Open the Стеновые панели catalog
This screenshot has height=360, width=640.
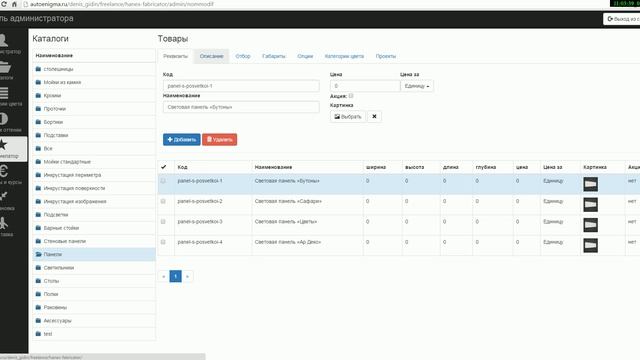tap(94, 241)
